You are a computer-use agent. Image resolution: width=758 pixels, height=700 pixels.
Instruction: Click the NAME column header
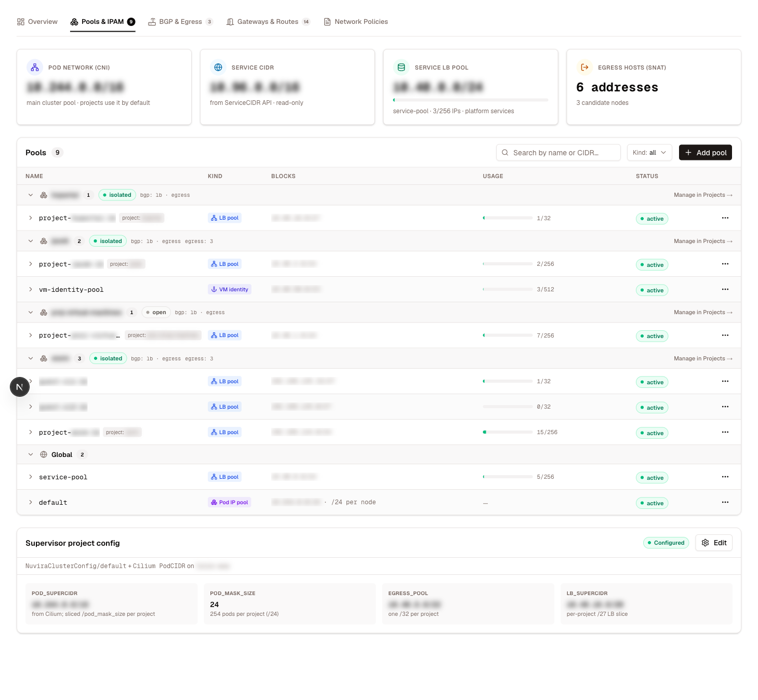pos(34,177)
